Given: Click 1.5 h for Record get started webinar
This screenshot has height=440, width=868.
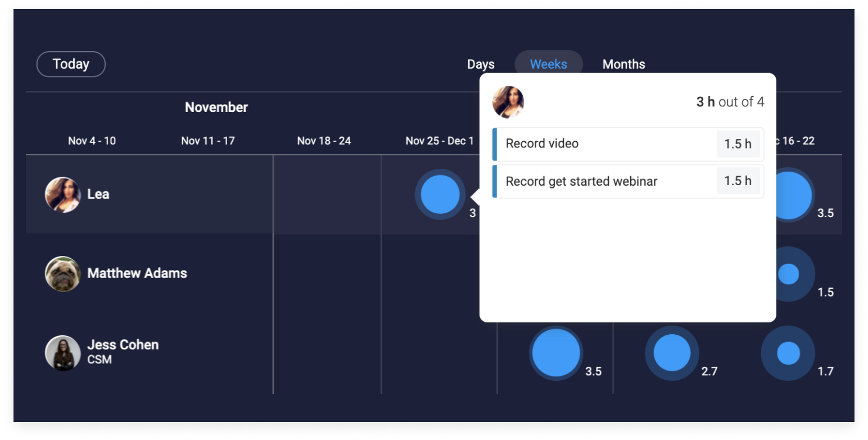Looking at the screenshot, I should pos(738,181).
